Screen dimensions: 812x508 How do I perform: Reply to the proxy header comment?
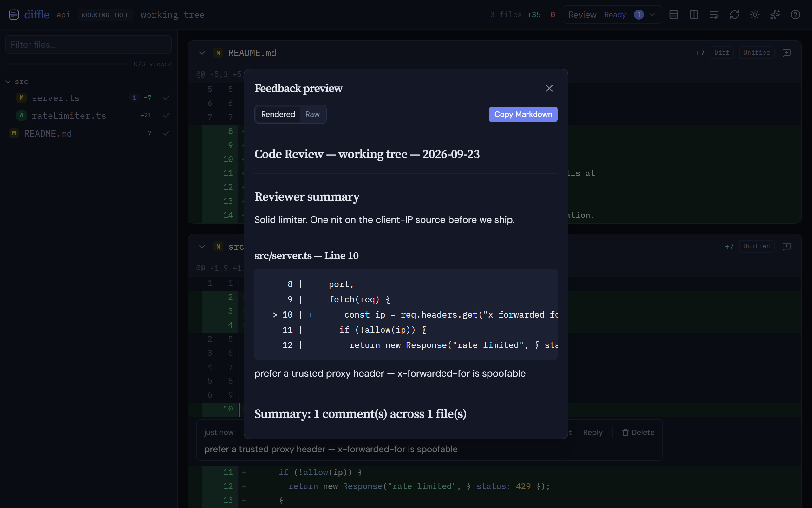coord(593,432)
